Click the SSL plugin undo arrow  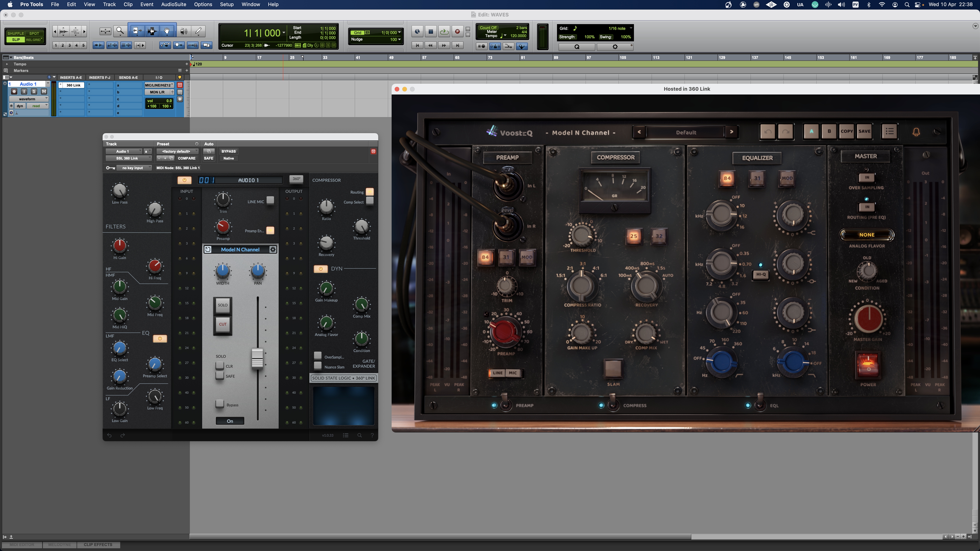[109, 435]
